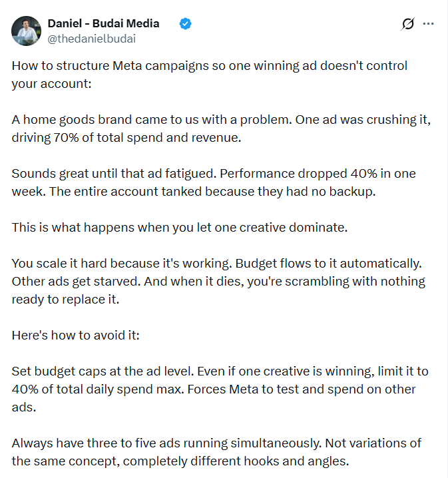Image resolution: width=448 pixels, height=478 pixels.
Task: Open the three-dot more options menu
Action: click(428, 23)
